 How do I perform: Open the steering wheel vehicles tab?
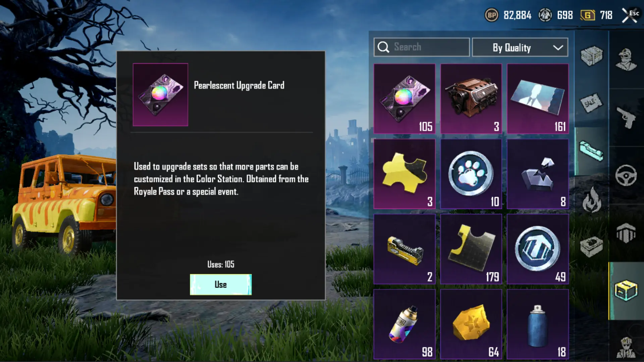(626, 175)
